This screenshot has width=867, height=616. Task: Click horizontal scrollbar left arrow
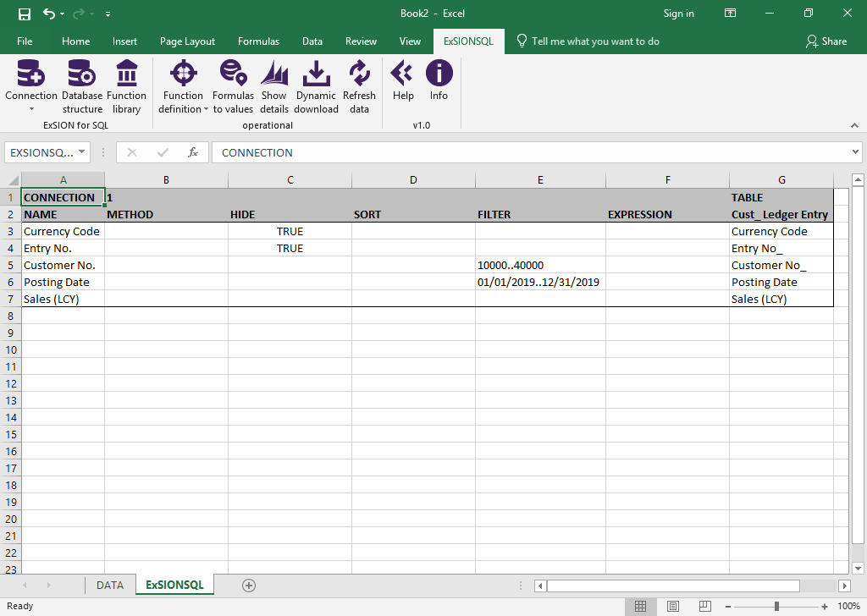(x=540, y=586)
